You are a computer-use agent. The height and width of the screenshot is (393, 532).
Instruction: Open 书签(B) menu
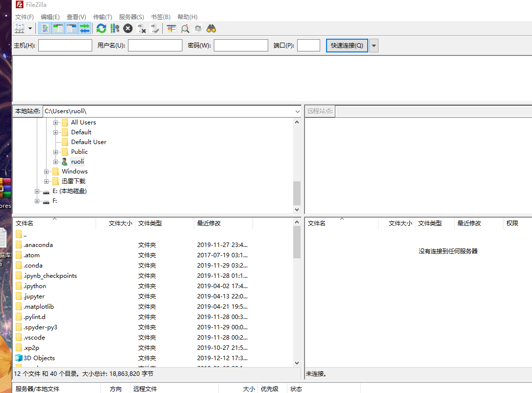tap(161, 17)
